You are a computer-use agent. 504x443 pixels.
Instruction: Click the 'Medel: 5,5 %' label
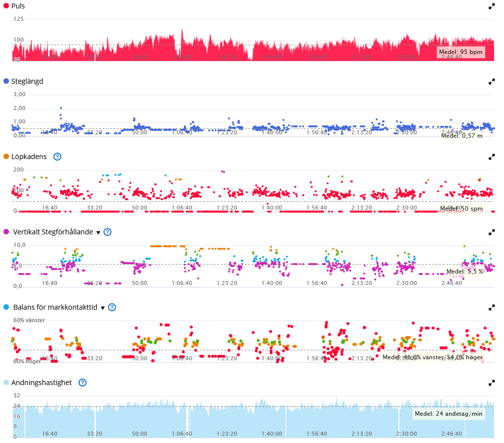click(464, 272)
